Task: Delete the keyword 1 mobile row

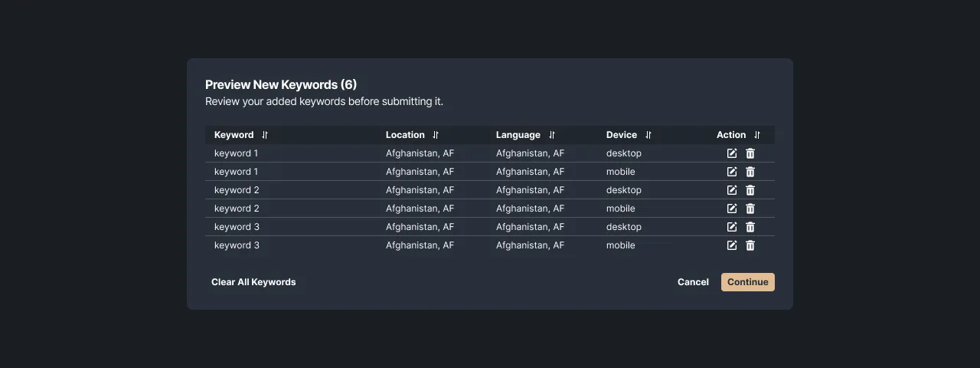Action: 750,172
